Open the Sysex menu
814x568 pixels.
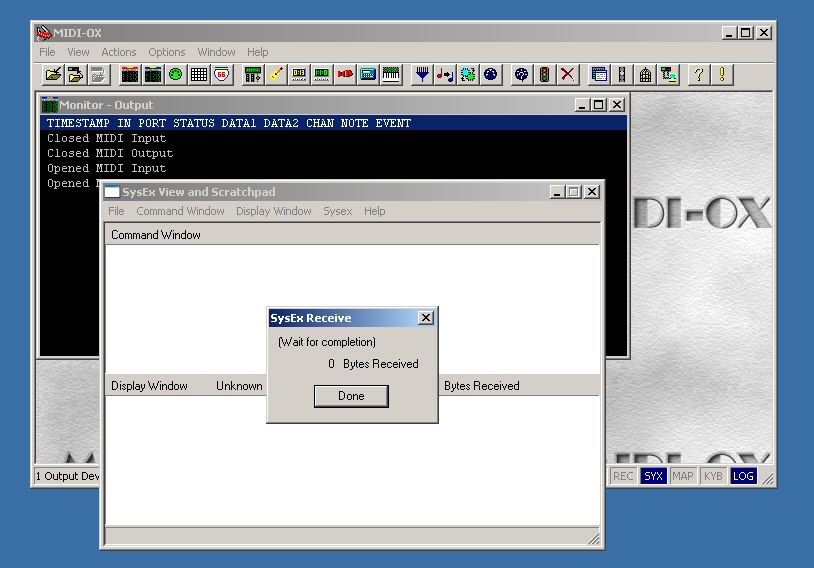337,211
